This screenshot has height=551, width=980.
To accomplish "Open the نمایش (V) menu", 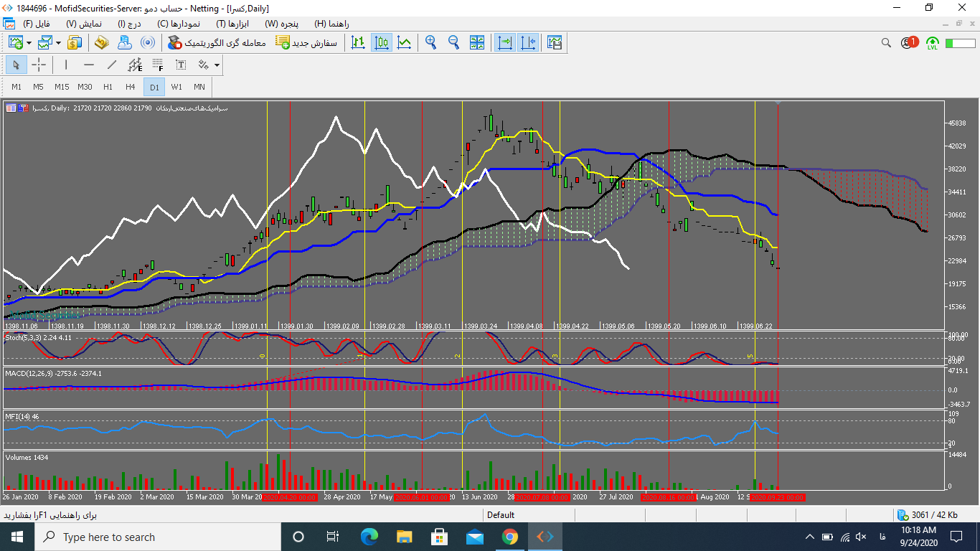I will click(x=83, y=24).
